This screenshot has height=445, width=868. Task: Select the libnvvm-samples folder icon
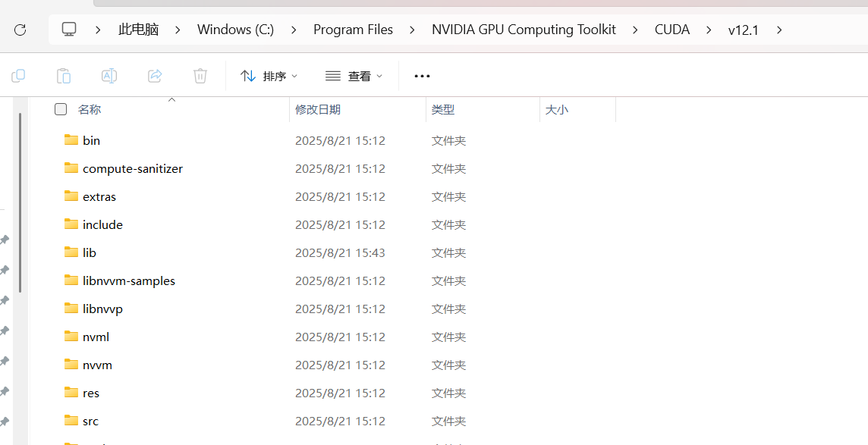tap(71, 280)
